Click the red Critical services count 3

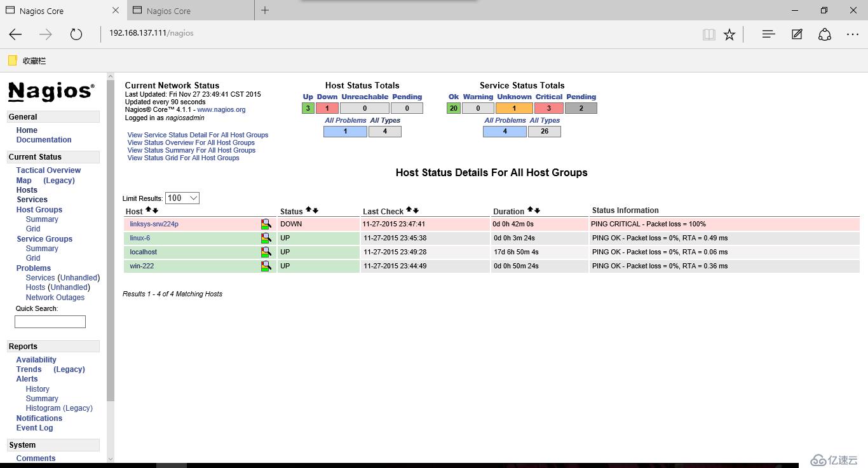tap(549, 108)
